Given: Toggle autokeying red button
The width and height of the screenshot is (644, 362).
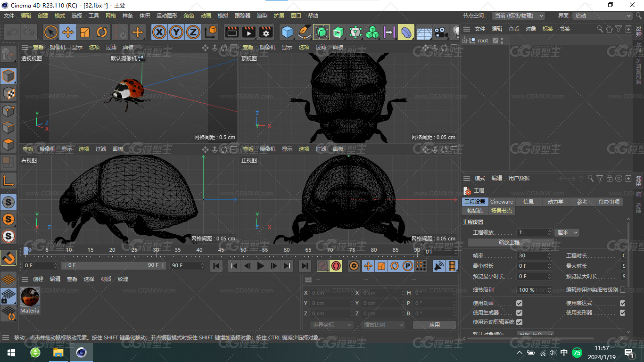Looking at the screenshot, I should tap(336, 266).
